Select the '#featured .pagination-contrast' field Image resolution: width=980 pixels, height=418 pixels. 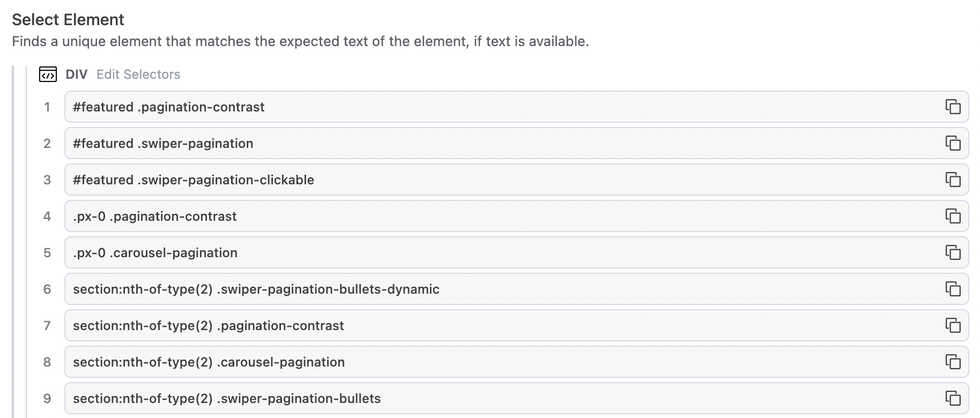482,107
